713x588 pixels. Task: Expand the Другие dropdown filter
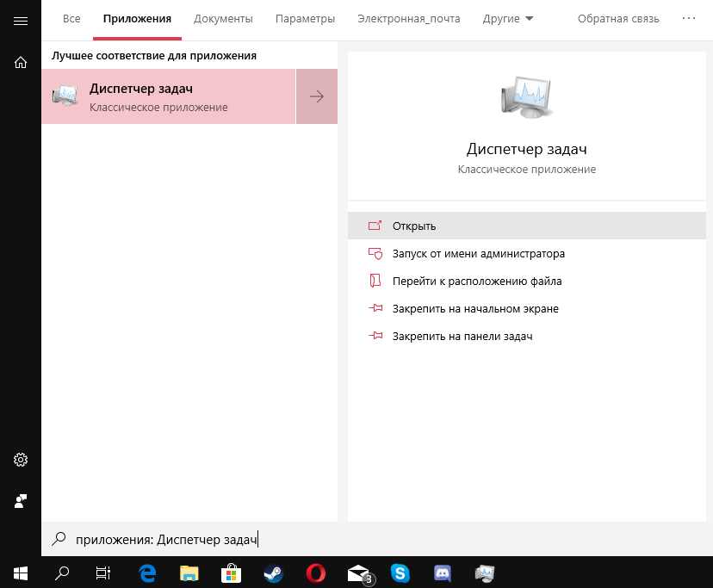pyautogui.click(x=508, y=19)
